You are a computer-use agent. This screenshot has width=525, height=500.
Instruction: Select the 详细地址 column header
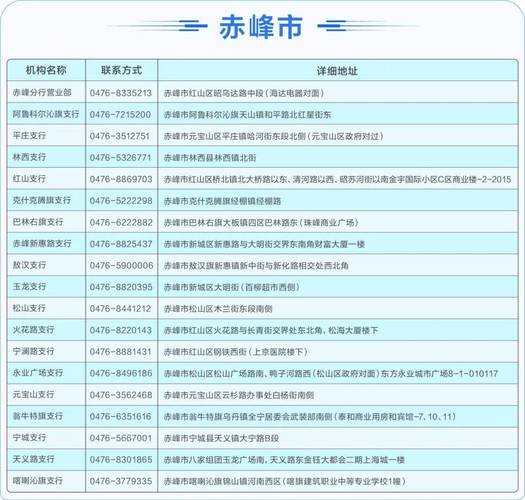[337, 71]
